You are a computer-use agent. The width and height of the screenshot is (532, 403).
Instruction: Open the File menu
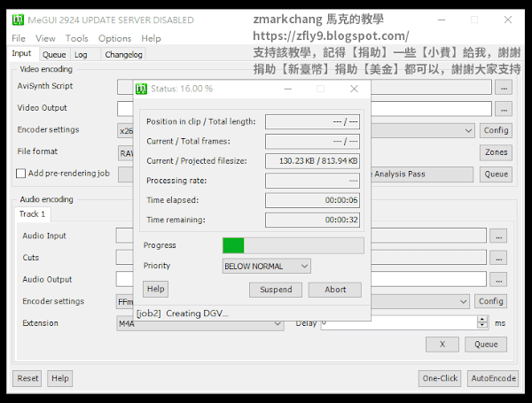19,38
